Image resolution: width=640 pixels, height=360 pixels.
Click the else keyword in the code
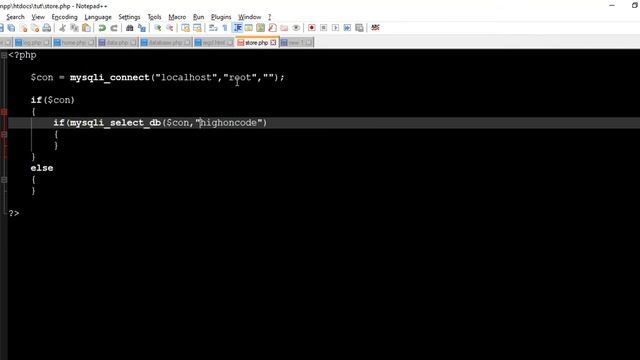(42, 168)
